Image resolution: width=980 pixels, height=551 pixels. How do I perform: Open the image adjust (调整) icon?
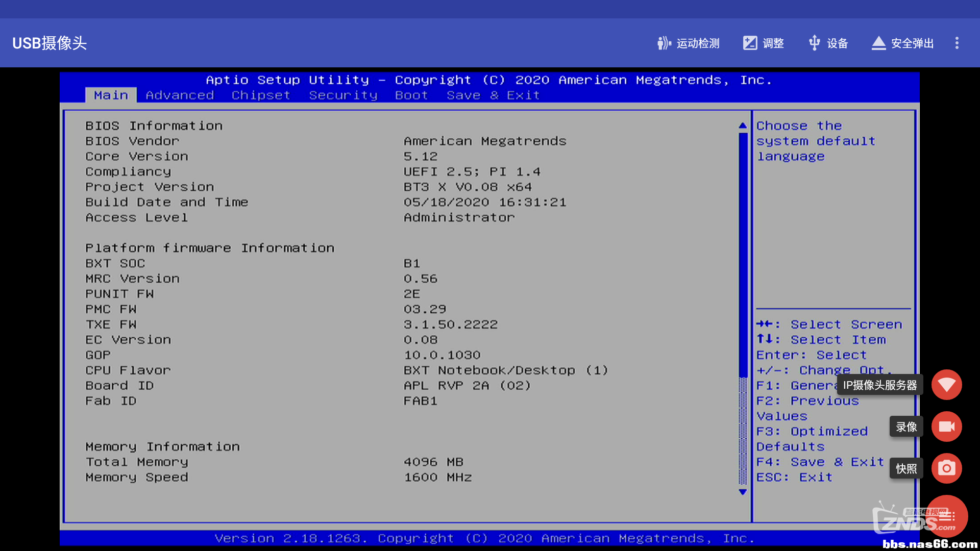pyautogui.click(x=750, y=43)
